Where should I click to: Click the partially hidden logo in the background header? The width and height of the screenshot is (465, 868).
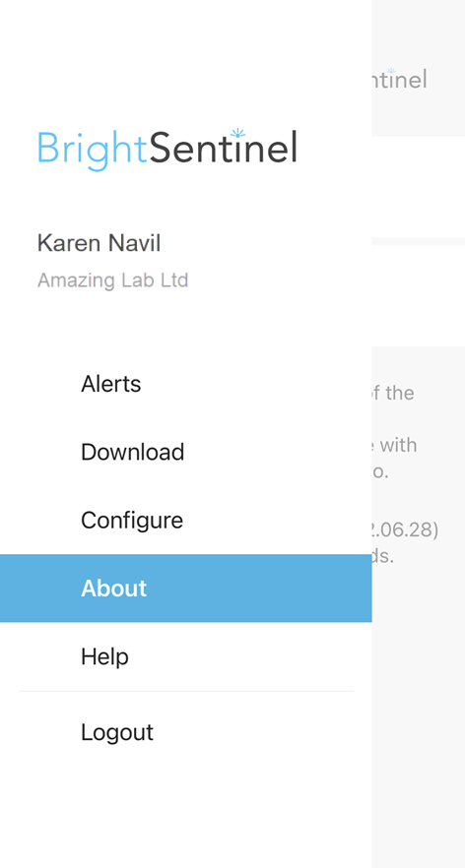coord(400,79)
